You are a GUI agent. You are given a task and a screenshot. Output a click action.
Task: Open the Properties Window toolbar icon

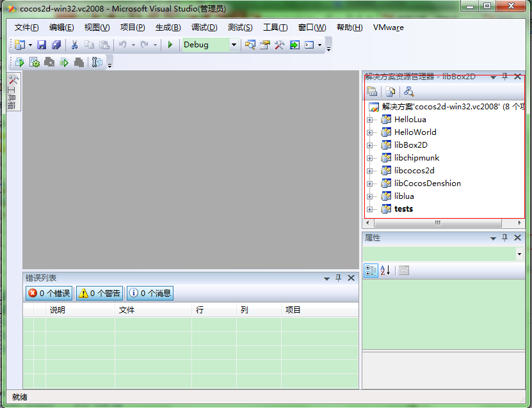tap(265, 45)
